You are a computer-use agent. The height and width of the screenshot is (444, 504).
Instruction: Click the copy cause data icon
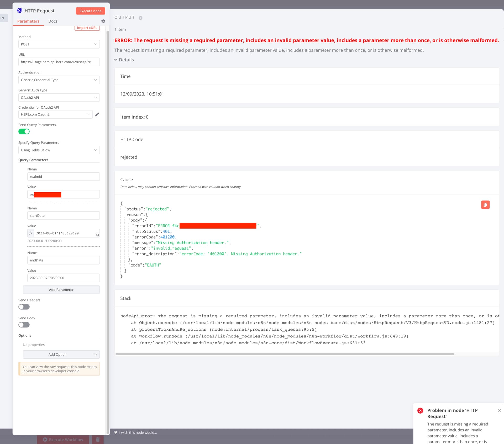485,205
